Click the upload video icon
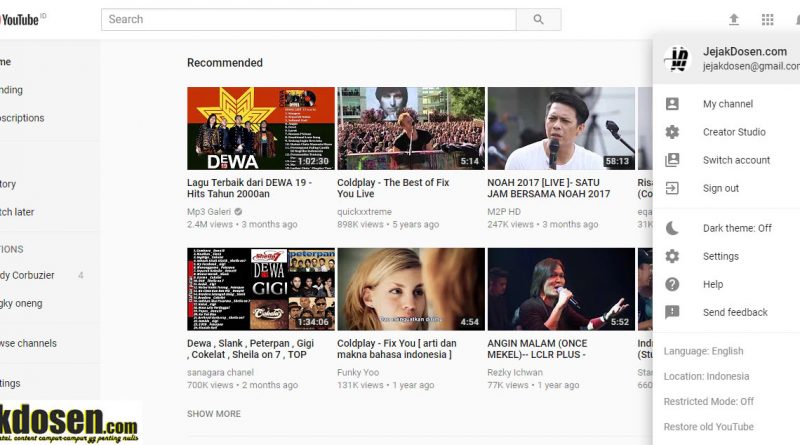 734,19
